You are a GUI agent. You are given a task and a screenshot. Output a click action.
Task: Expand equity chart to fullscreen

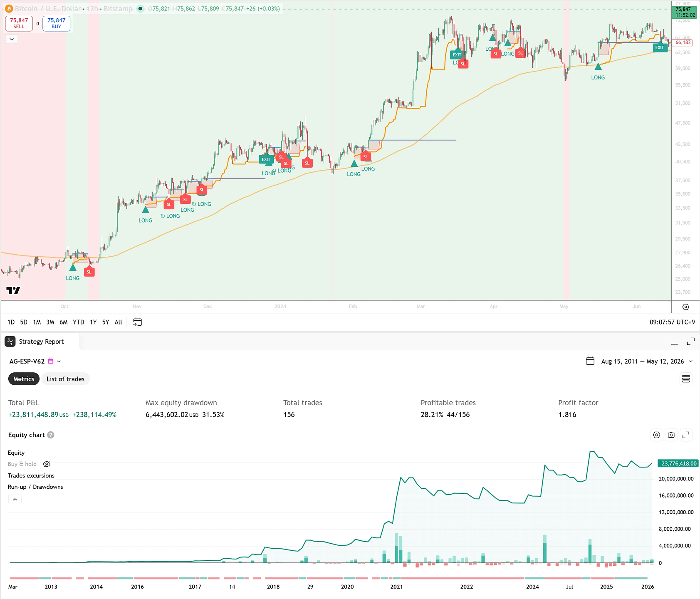tap(686, 435)
